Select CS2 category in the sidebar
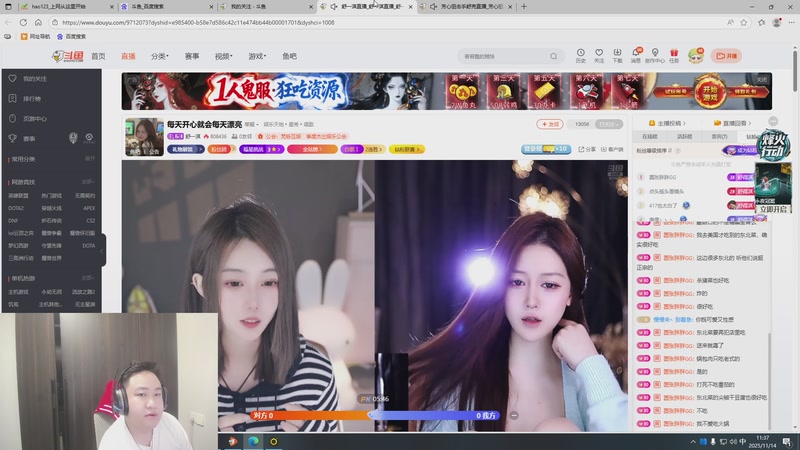Viewport: 800px width, 450px height. 90,220
